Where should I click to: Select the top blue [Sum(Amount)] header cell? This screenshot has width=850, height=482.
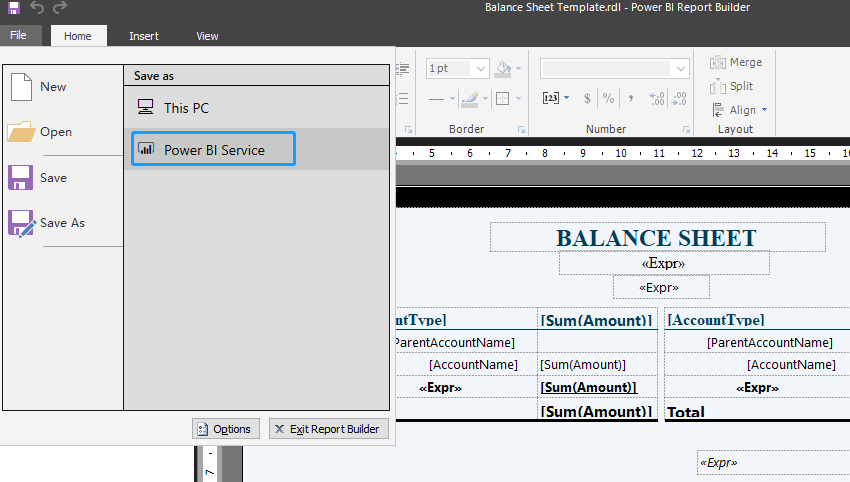[x=597, y=319]
